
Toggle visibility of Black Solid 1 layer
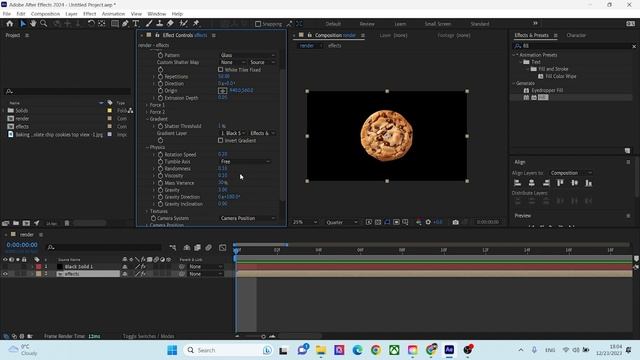[x=5, y=267]
